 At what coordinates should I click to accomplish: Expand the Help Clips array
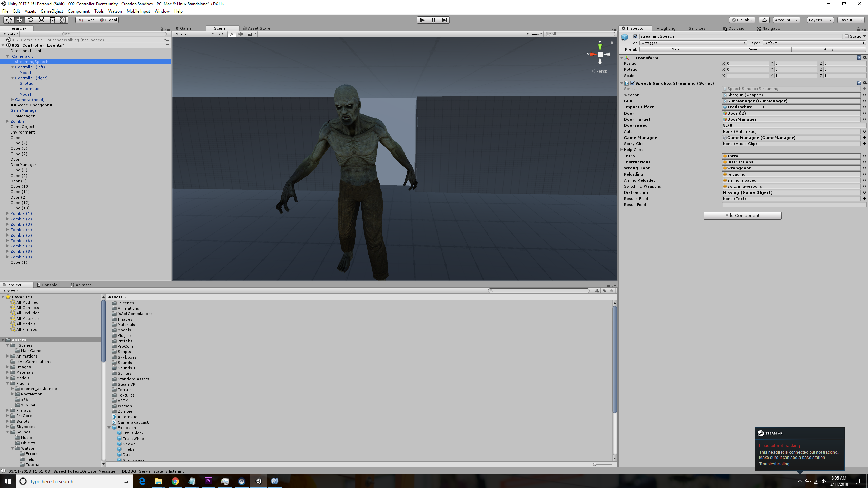coord(622,150)
